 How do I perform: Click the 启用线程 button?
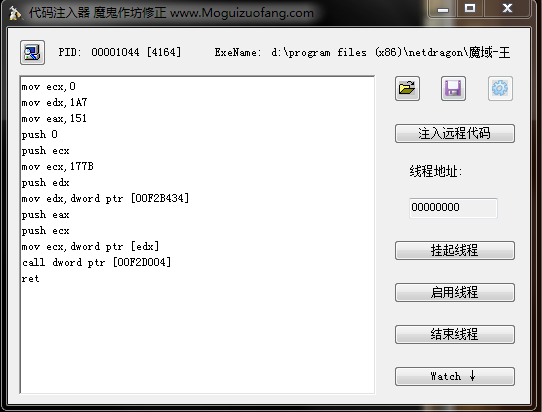coord(455,292)
